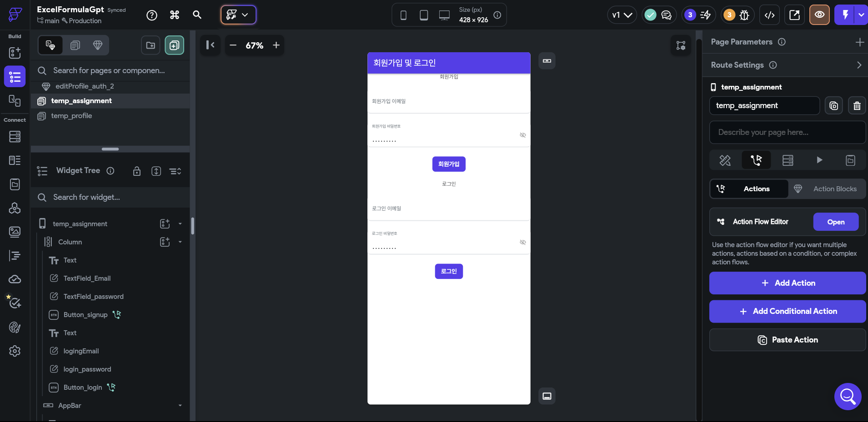Open the help question mark icon
This screenshot has width=868, height=422.
point(152,15)
